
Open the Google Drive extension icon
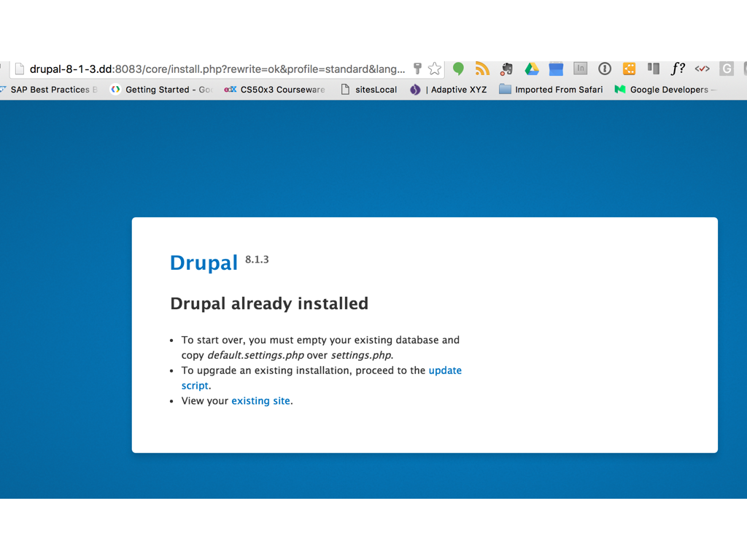click(x=531, y=69)
